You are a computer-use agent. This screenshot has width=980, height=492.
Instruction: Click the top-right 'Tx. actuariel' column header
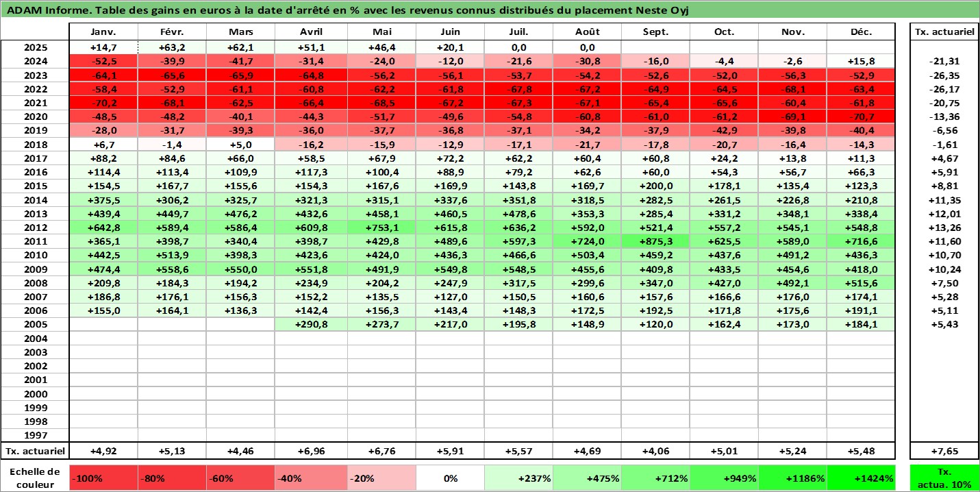coord(944,32)
